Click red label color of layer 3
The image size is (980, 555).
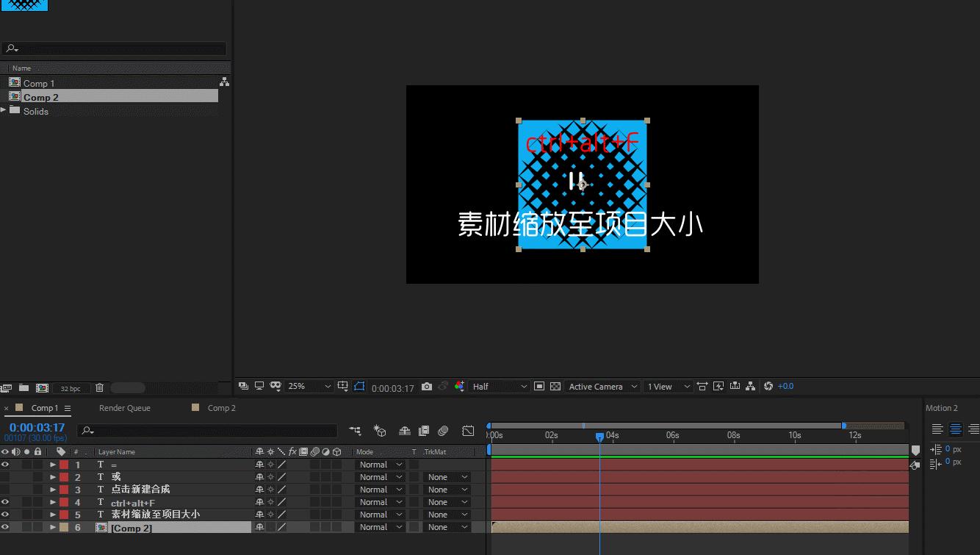click(x=64, y=490)
